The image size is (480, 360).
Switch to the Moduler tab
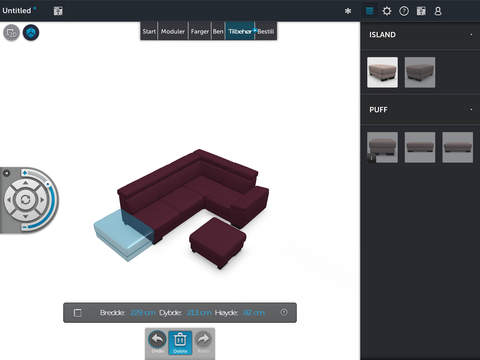tap(173, 31)
